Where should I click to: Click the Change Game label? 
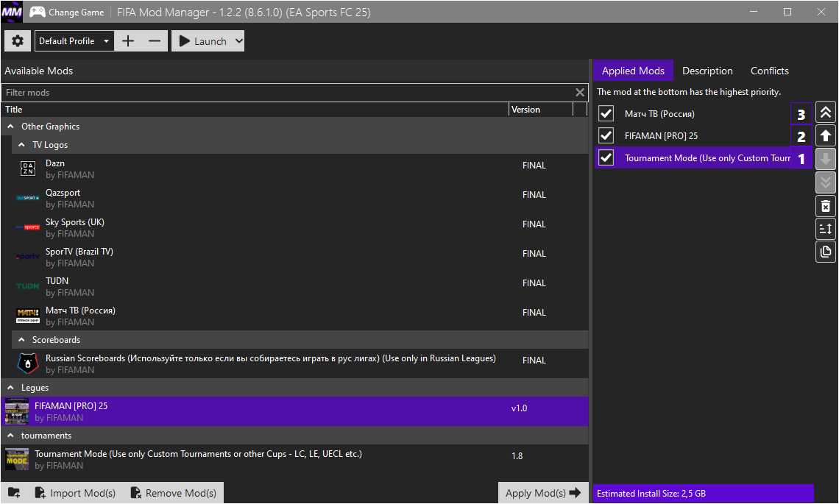[x=77, y=13]
